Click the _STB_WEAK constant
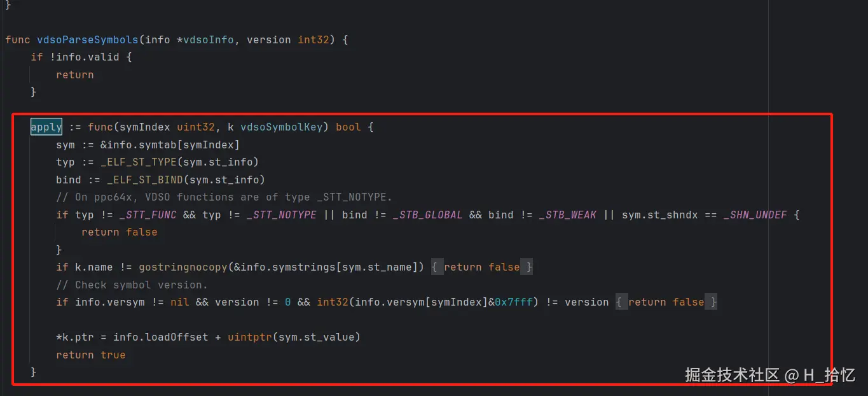The image size is (868, 396). coord(568,215)
